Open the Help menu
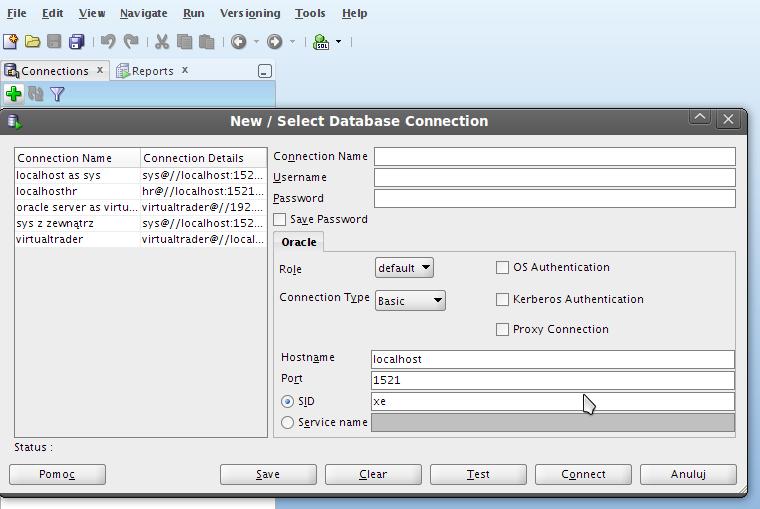This screenshot has width=760, height=509. 354,13
